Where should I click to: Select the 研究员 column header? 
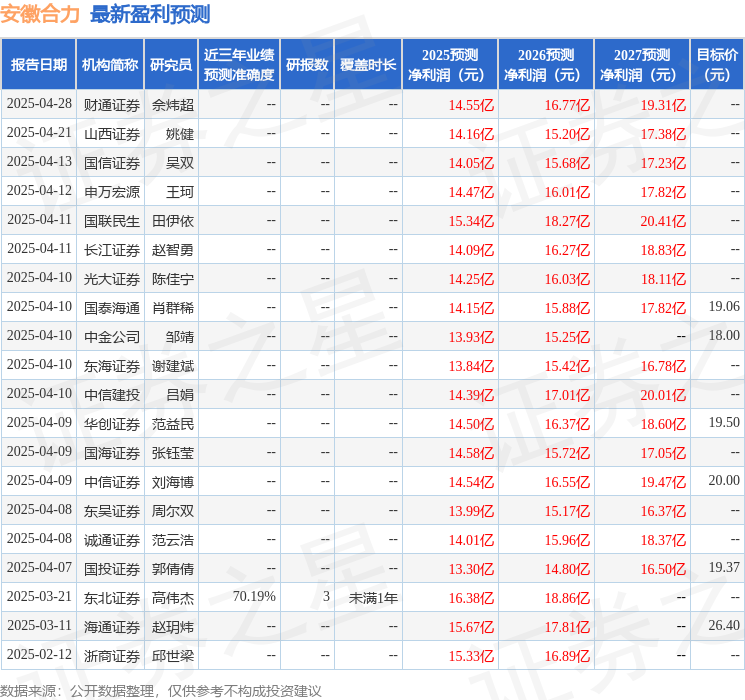click(171, 65)
